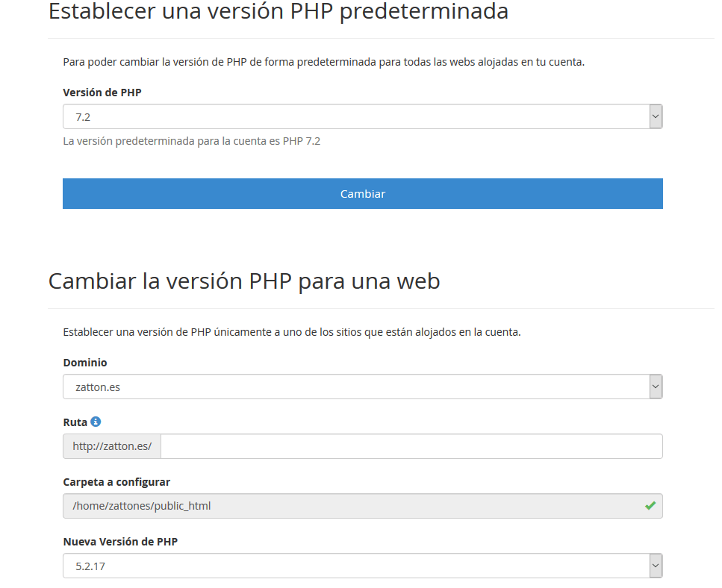Click the Nueva Versión de PHP label

[x=120, y=542]
